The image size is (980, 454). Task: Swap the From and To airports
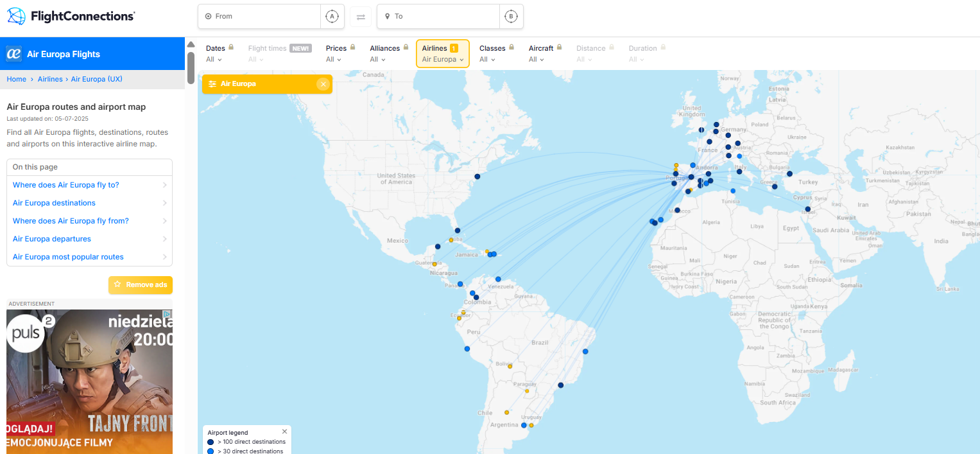361,17
